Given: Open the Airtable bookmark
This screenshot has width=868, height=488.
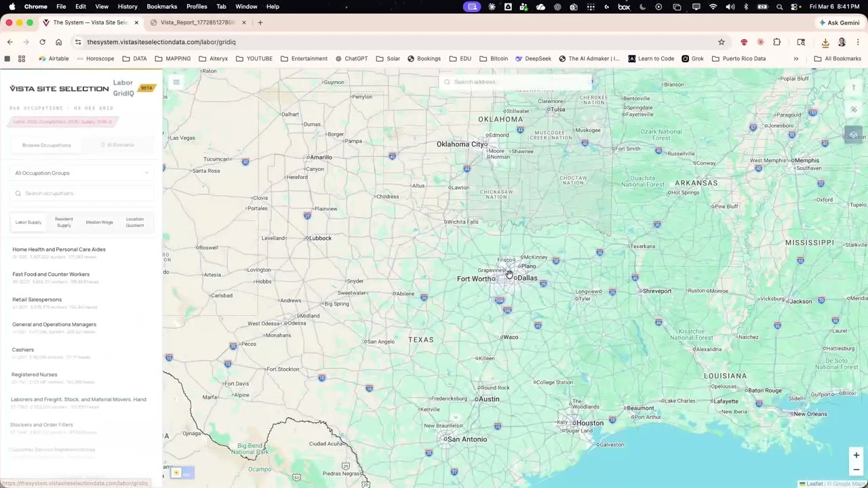Looking at the screenshot, I should tap(54, 58).
